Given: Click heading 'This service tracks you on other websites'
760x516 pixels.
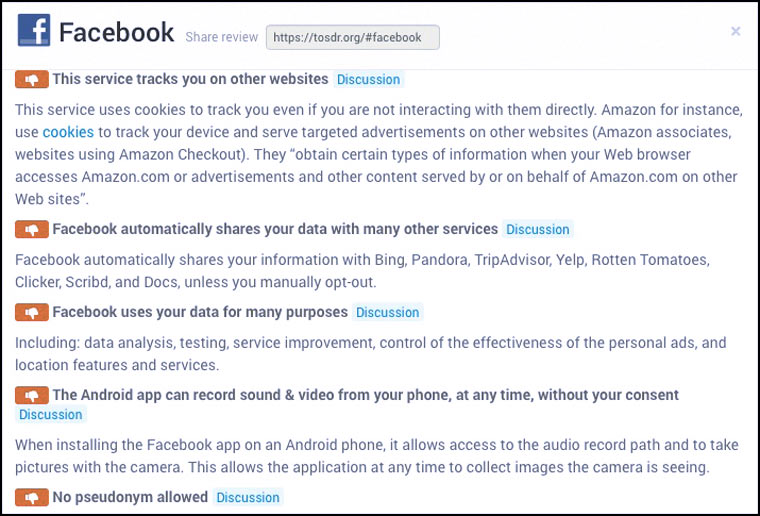Looking at the screenshot, I should coord(190,79).
